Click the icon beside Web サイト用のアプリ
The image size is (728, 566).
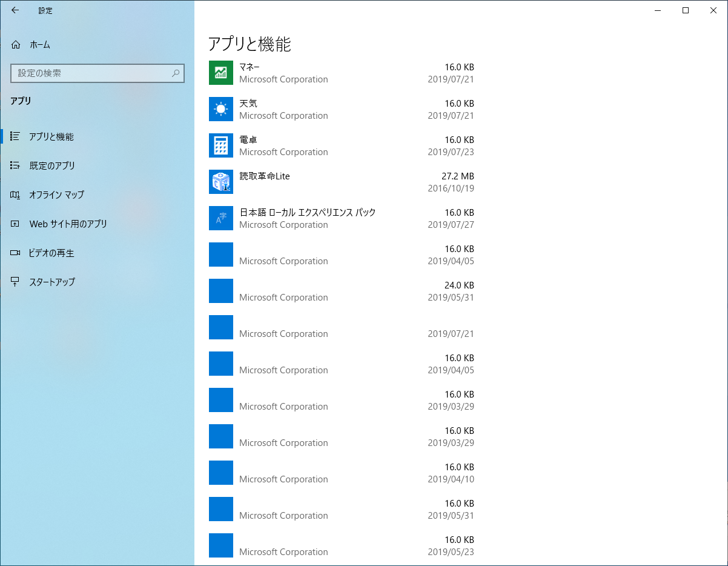point(16,224)
